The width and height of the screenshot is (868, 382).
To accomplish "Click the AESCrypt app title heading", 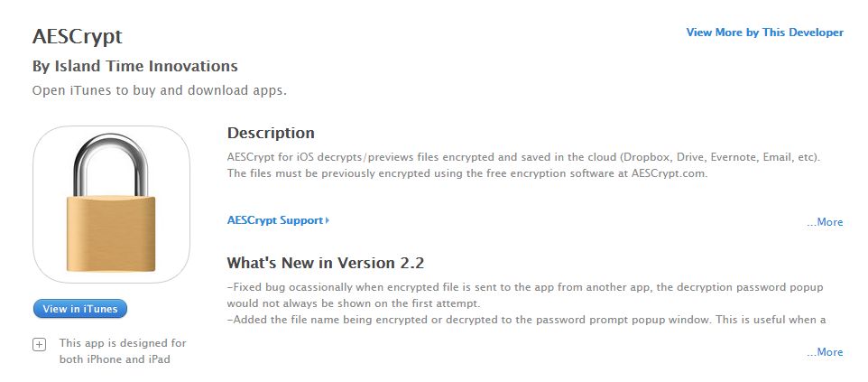I will (78, 37).
